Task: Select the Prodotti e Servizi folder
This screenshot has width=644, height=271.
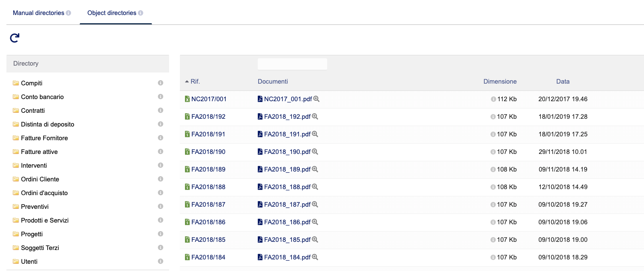Action: click(x=45, y=220)
